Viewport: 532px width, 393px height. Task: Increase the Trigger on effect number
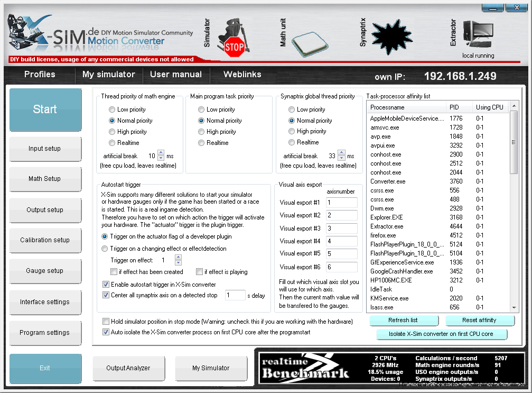(x=178, y=258)
